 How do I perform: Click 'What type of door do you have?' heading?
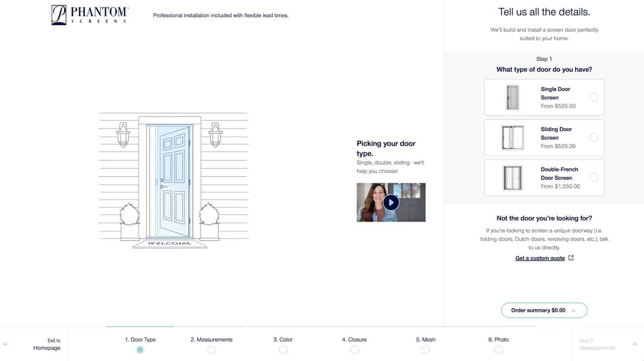tap(544, 69)
